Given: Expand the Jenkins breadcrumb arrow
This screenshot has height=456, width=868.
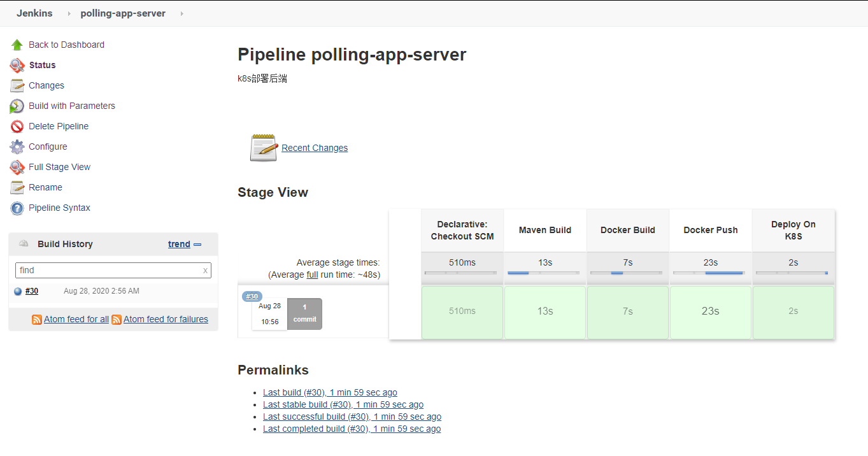Looking at the screenshot, I should click(69, 13).
